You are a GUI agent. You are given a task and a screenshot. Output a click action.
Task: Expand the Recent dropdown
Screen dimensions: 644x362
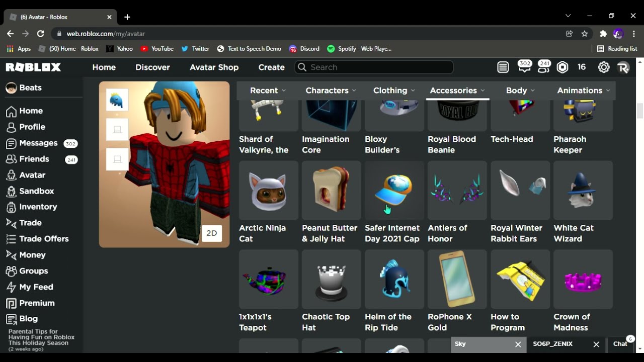(268, 90)
